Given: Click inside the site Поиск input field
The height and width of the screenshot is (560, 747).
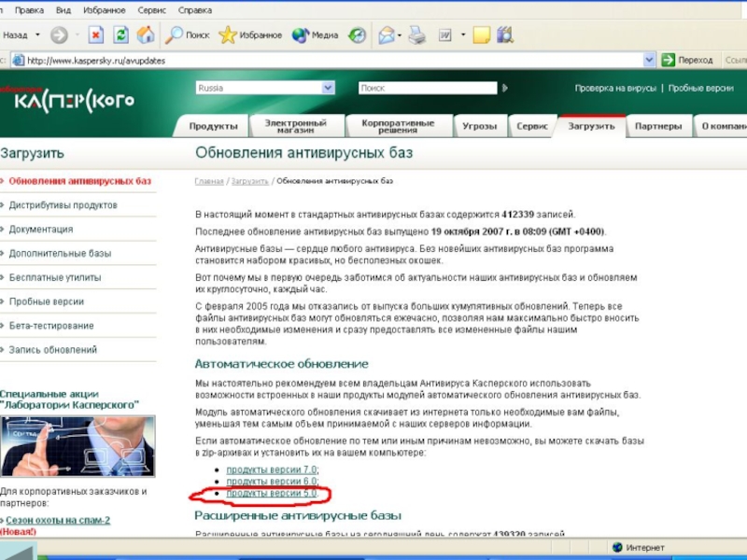Looking at the screenshot, I should pos(428,88).
